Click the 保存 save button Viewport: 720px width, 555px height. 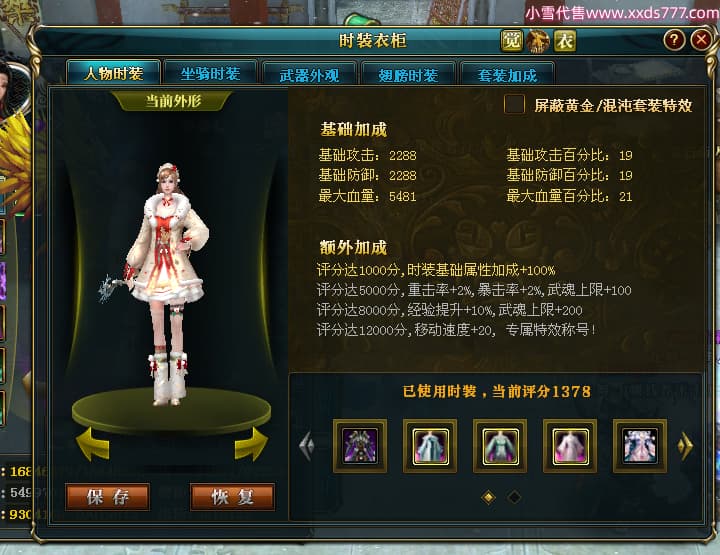(107, 497)
